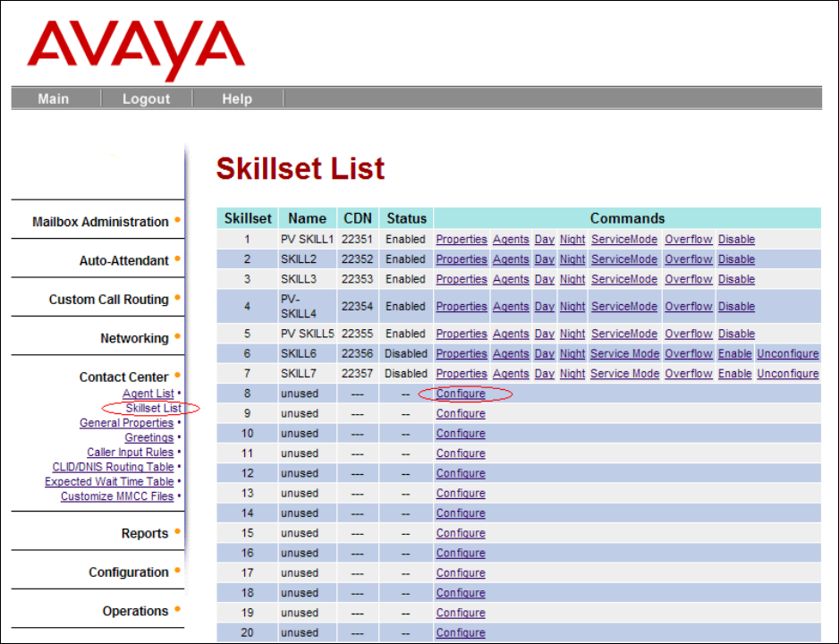Image resolution: width=839 pixels, height=644 pixels.
Task: Expand Networking section
Action: pyautogui.click(x=134, y=338)
